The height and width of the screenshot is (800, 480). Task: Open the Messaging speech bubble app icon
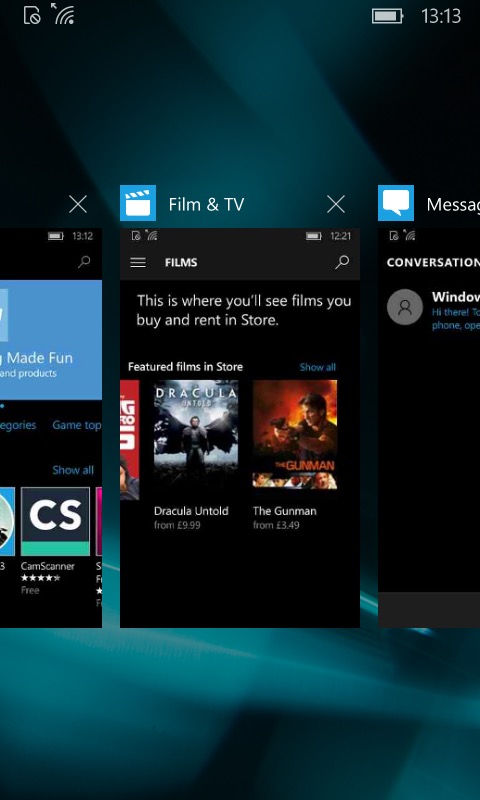pos(396,203)
